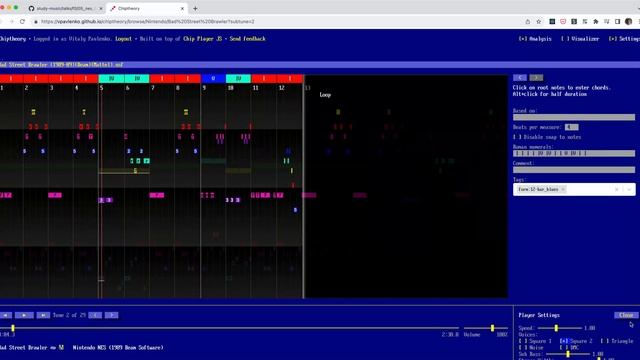
Task: Bookmark this page with star icon
Action: pyautogui.click(x=539, y=22)
